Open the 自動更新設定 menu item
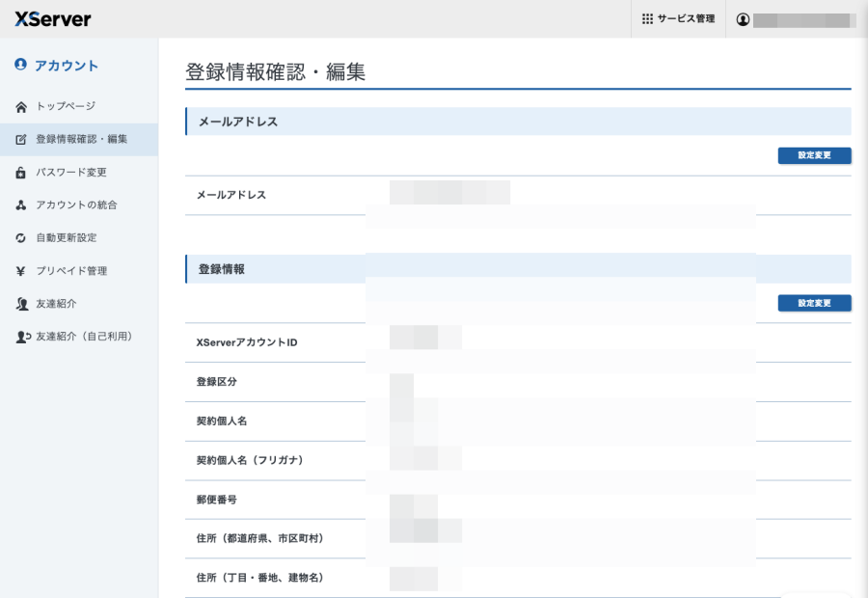 tap(67, 238)
